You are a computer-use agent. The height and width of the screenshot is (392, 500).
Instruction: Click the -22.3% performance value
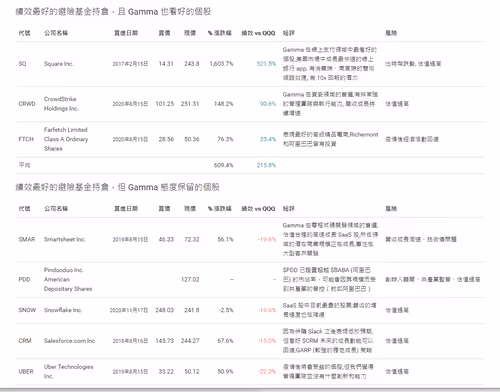point(267,371)
